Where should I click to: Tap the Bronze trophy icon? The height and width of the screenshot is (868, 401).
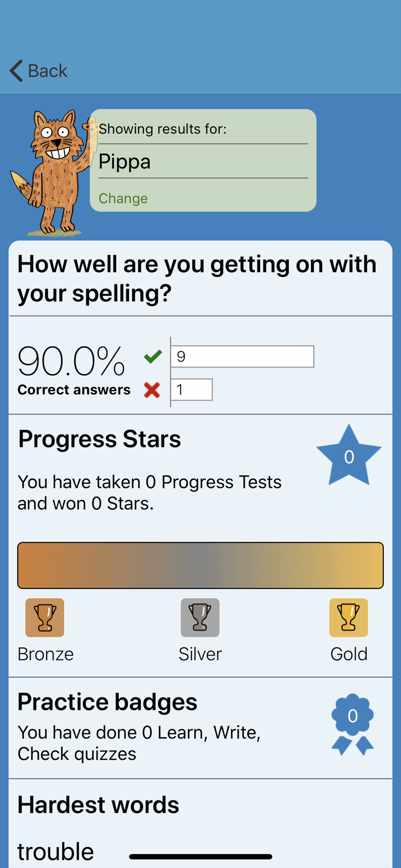(x=45, y=618)
